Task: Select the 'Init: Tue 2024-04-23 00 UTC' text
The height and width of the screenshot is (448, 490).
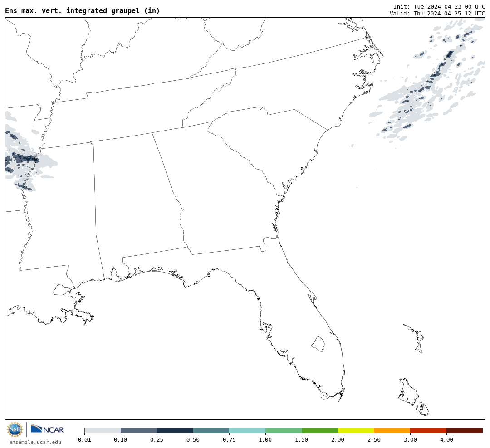Action: pos(439,6)
